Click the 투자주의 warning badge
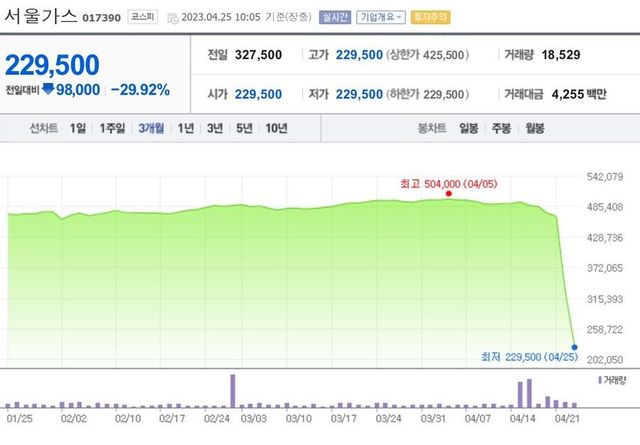This screenshot has height=445, width=640. pos(433,18)
